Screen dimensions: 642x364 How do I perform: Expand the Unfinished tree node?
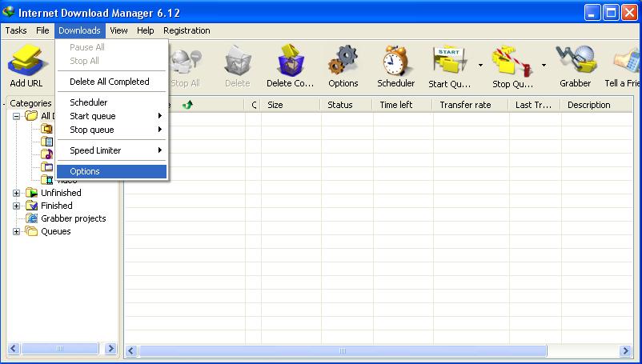coord(16,193)
